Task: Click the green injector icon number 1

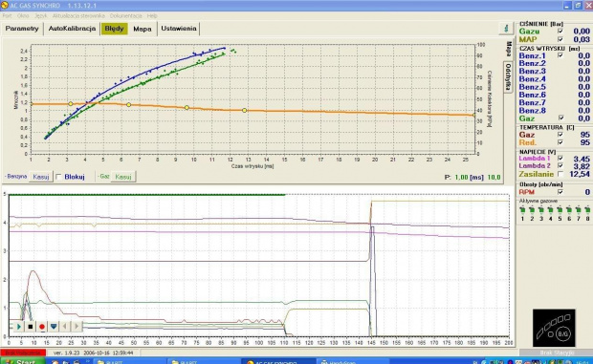Action: [x=522, y=210]
